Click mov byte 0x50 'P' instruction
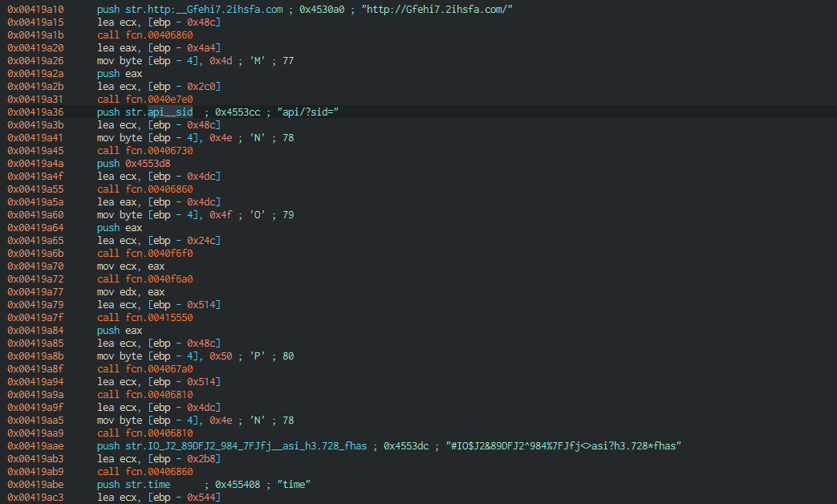The image size is (837, 504). point(195,355)
